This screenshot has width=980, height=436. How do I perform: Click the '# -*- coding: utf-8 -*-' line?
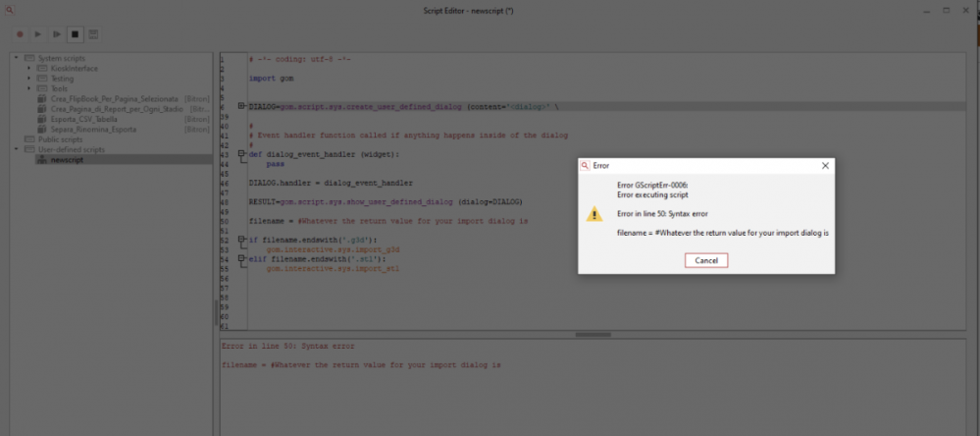pyautogui.click(x=299, y=60)
